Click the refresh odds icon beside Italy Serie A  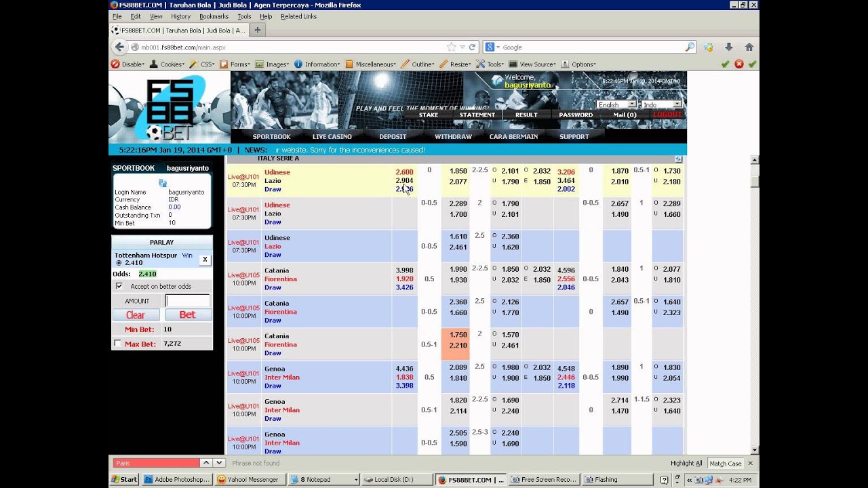pos(678,159)
